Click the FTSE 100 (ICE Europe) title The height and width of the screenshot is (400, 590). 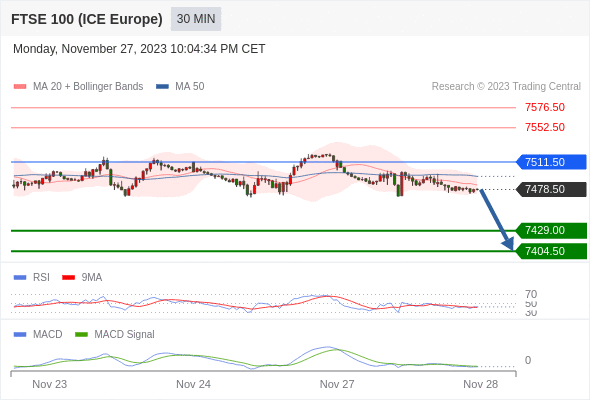click(87, 19)
